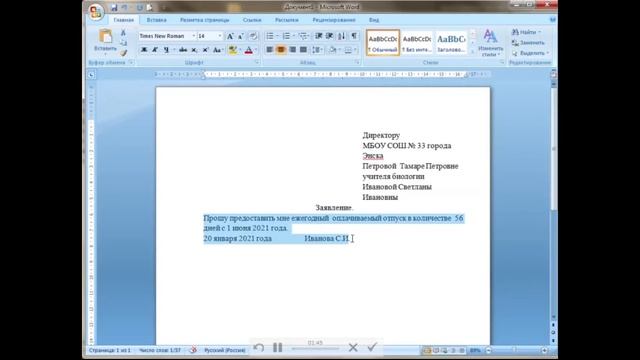Apply the Обычный style
This screenshot has height=360, width=640.
(x=383, y=42)
